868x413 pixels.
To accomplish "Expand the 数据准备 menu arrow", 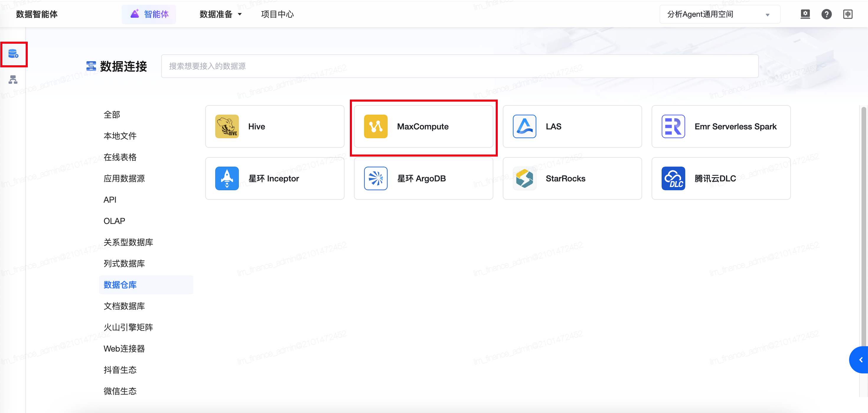I will point(239,14).
